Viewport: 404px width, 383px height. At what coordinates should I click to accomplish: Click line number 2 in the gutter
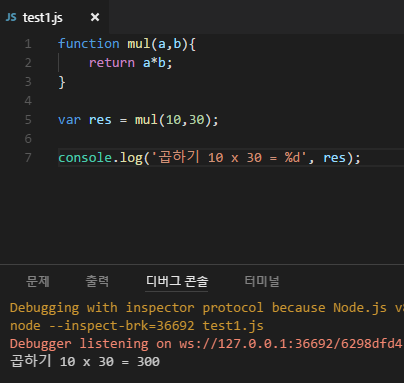tap(28, 63)
